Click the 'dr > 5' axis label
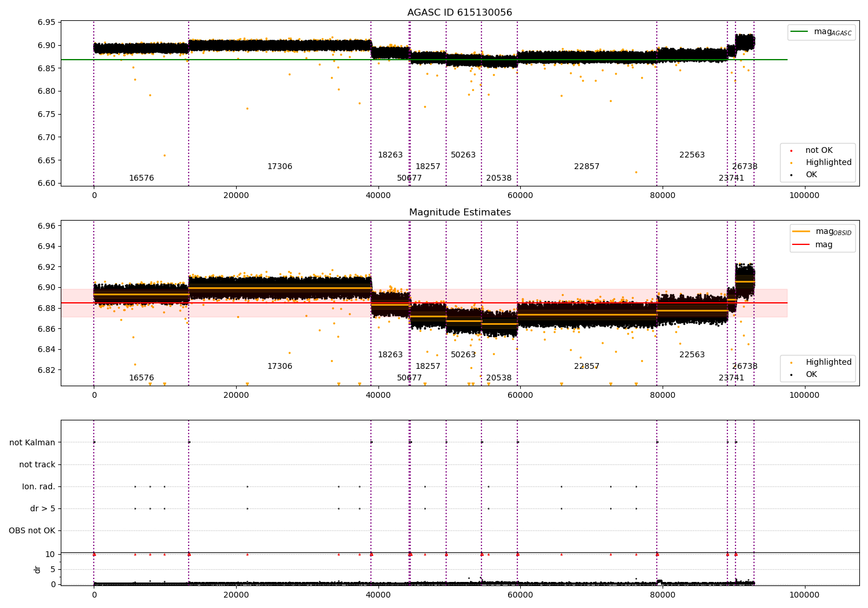Screen dimensions: 868x608 (x=43, y=508)
